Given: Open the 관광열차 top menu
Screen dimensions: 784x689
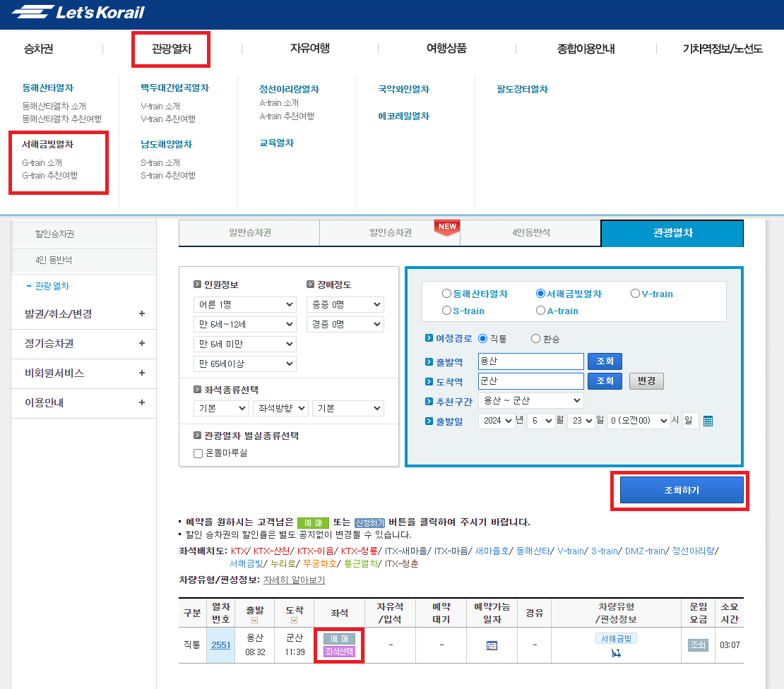Looking at the screenshot, I should pyautogui.click(x=172, y=49).
